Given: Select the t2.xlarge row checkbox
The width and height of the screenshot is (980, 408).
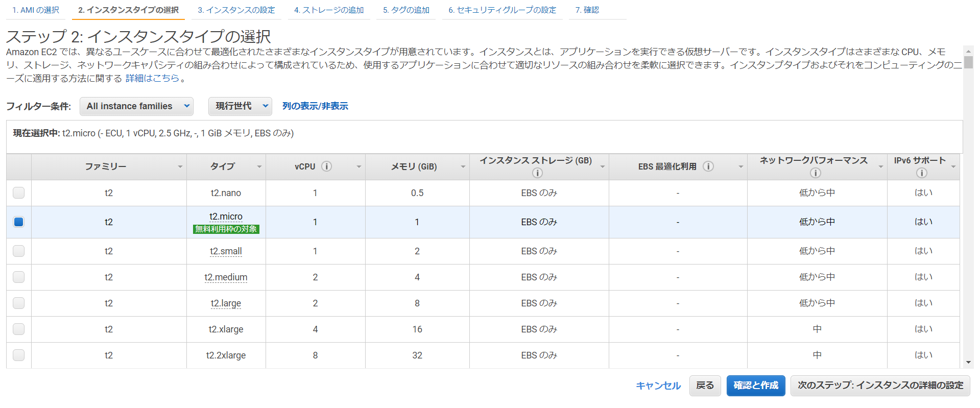Looking at the screenshot, I should [19, 329].
